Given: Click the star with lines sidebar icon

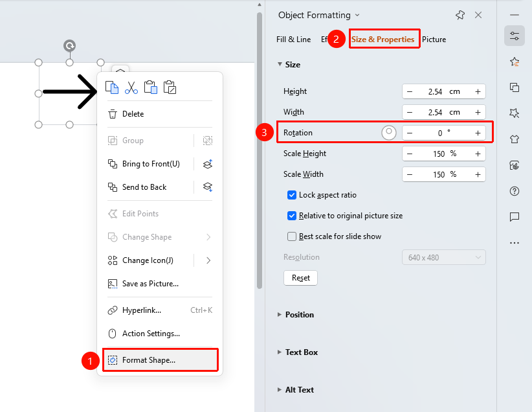Looking at the screenshot, I should [515, 62].
